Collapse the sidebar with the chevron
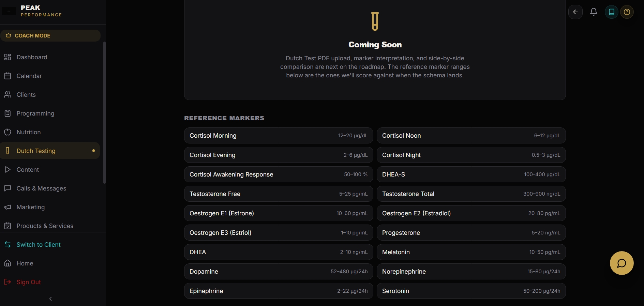 point(50,299)
